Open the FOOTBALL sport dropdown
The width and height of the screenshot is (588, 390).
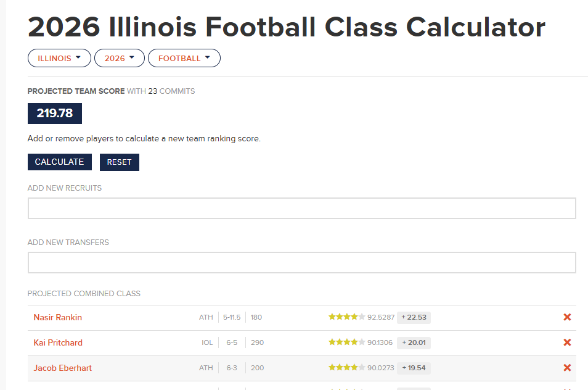tap(184, 58)
